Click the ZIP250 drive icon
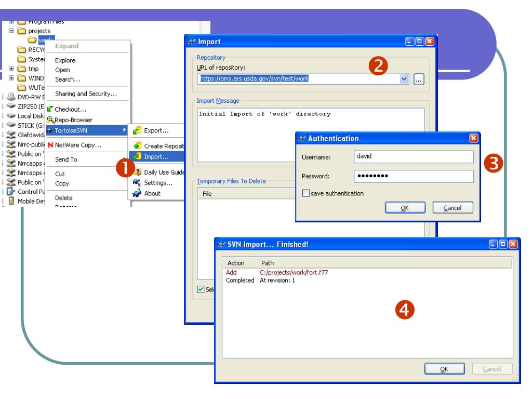Viewport: 532px width, 399px height. (11, 106)
